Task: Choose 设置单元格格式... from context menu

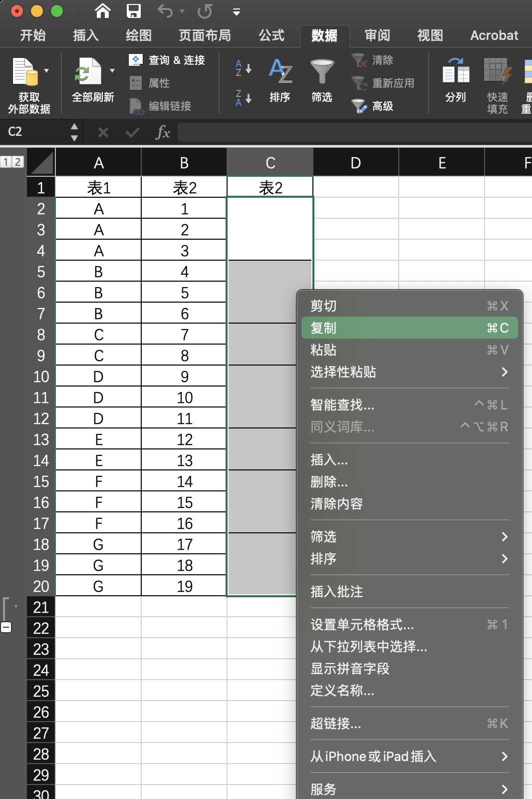Action: coord(409,624)
